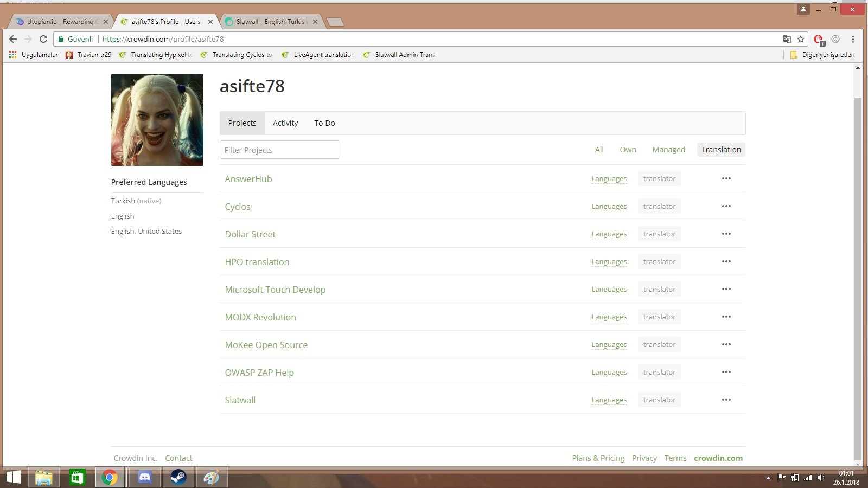Expand Languages for OWASP ZAP Help
Screen dimensions: 868x488
pyautogui.click(x=609, y=373)
